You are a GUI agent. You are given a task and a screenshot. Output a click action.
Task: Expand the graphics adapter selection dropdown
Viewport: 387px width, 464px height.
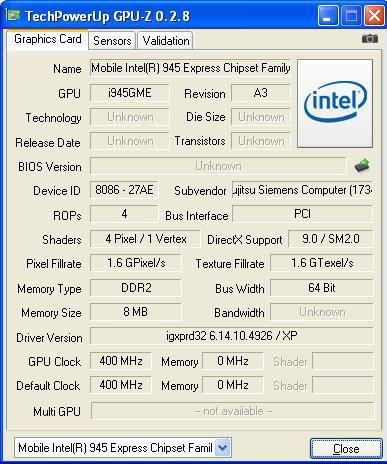(x=223, y=448)
